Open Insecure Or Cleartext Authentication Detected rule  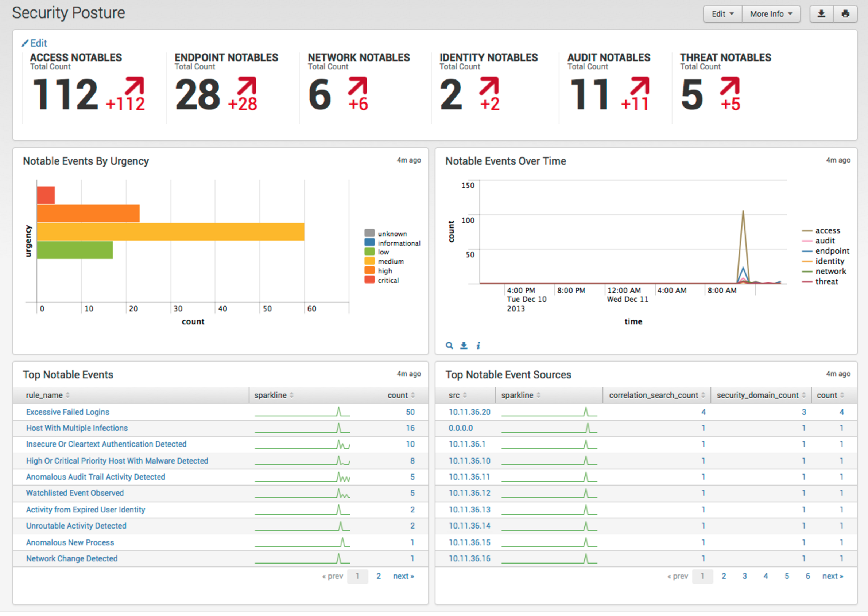(x=106, y=444)
